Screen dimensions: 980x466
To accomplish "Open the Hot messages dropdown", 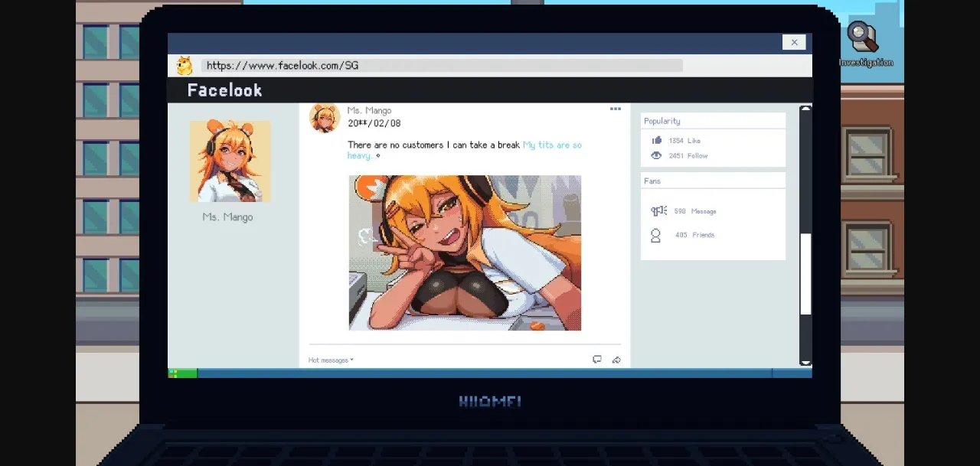I will point(329,359).
